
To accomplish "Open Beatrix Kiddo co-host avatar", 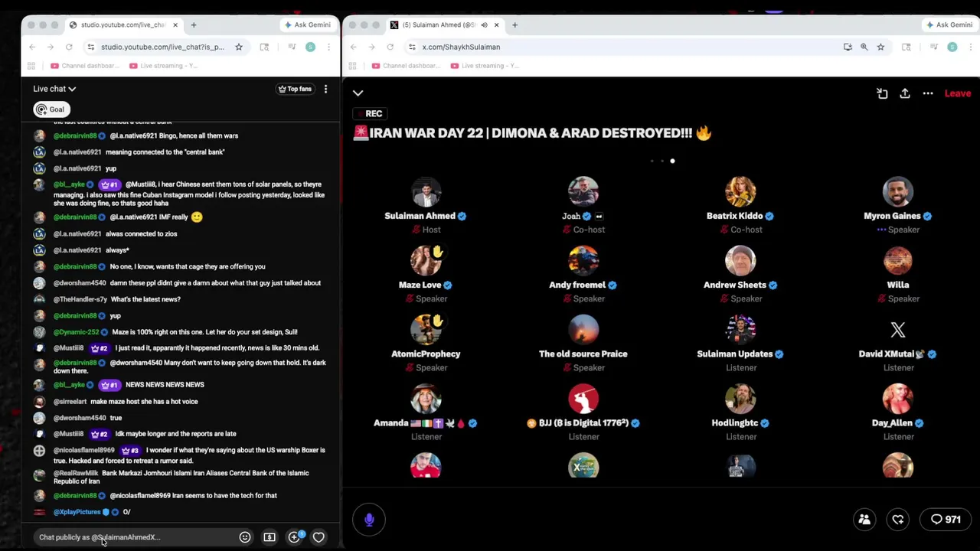I will [740, 192].
